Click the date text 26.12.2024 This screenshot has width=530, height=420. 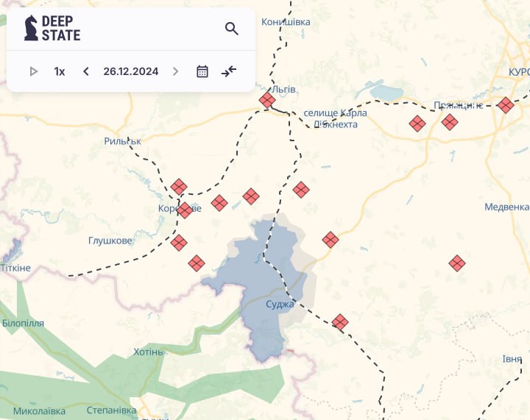point(131,71)
